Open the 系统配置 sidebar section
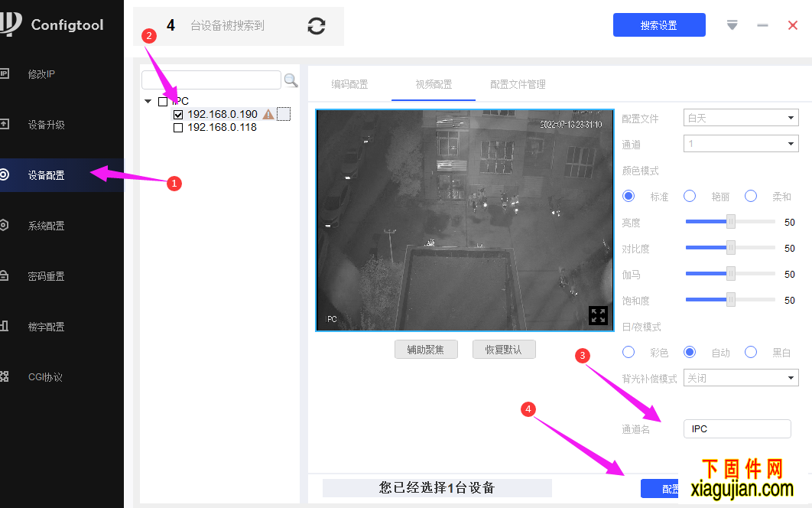This screenshot has height=508, width=812. 62,226
